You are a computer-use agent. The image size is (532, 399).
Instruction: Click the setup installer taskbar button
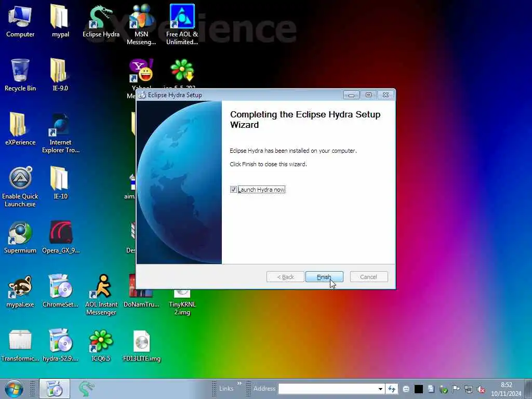click(55, 389)
